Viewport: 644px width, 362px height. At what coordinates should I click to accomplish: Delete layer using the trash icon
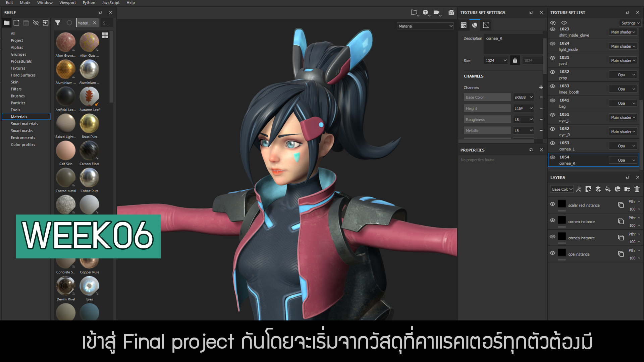(637, 189)
